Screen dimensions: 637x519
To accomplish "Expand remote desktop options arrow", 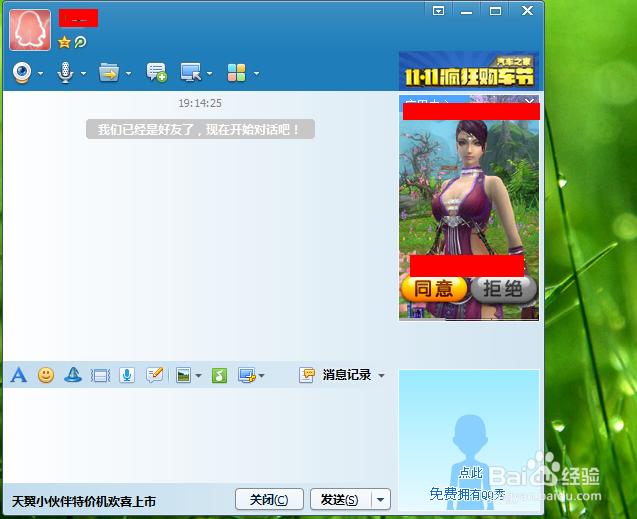I will [x=210, y=74].
